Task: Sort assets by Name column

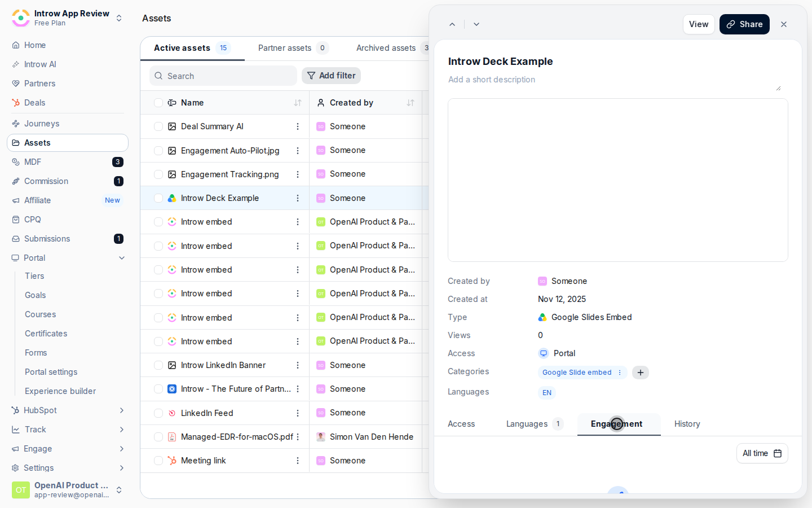Action: (298, 103)
